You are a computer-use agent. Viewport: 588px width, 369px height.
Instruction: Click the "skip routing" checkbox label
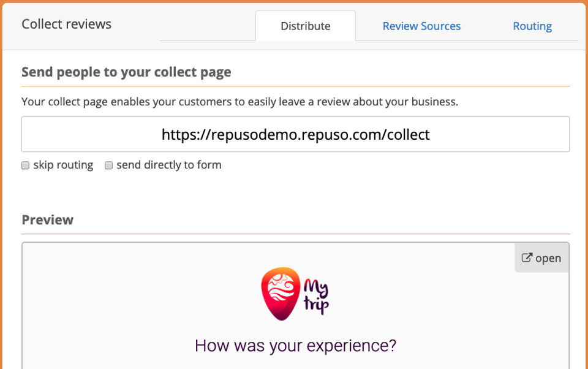click(63, 165)
